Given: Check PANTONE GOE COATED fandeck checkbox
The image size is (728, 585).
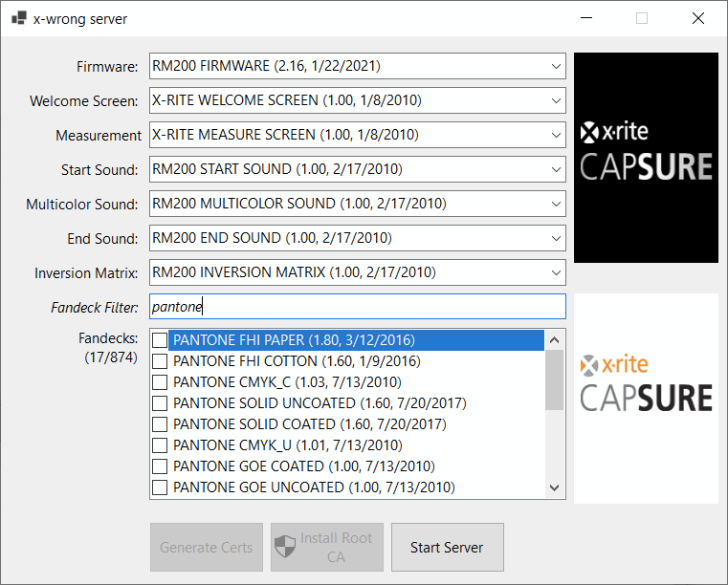Looking at the screenshot, I should [x=160, y=466].
